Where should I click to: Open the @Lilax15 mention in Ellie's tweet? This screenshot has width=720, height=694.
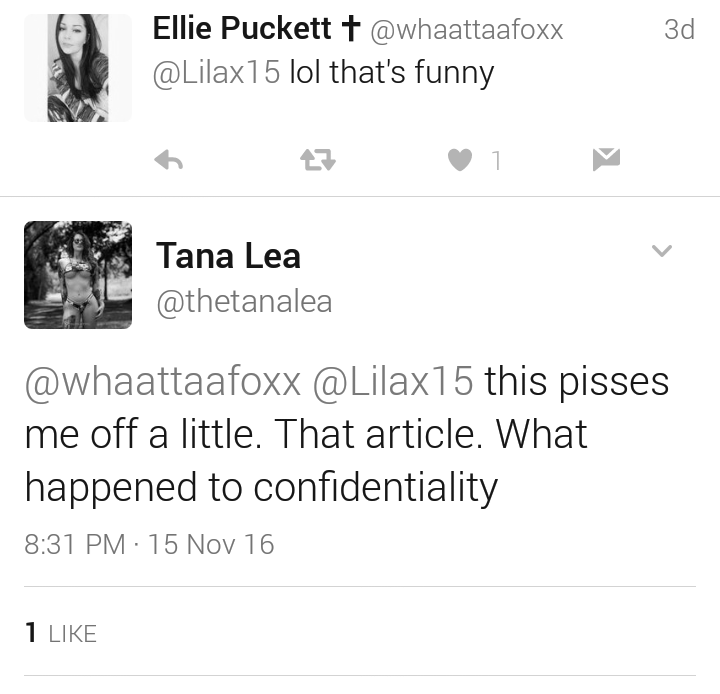[216, 73]
